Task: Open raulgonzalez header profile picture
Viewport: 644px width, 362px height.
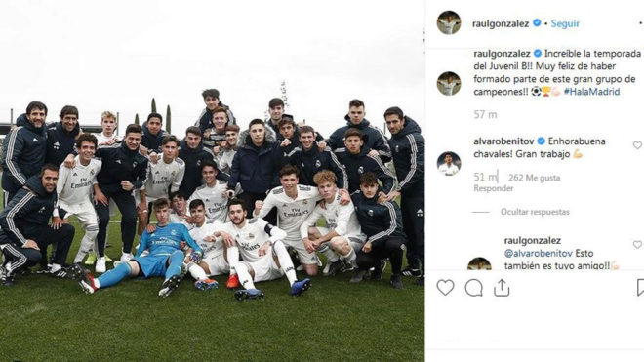Action: click(449, 22)
